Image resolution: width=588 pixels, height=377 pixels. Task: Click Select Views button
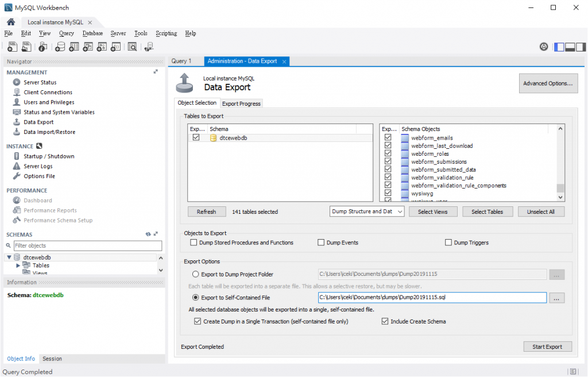point(433,212)
